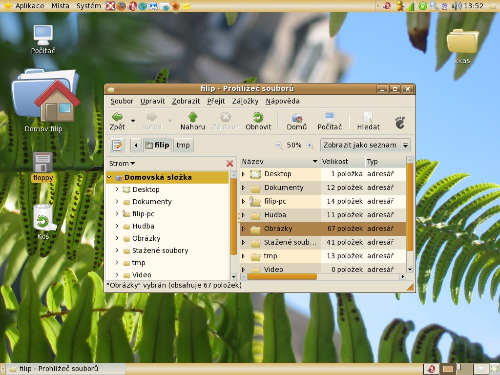
Task: Sort by the Název column header
Action: tap(280, 162)
